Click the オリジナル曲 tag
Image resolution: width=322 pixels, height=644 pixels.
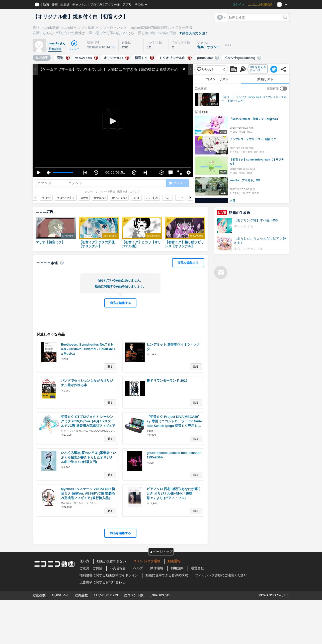coord(113,58)
